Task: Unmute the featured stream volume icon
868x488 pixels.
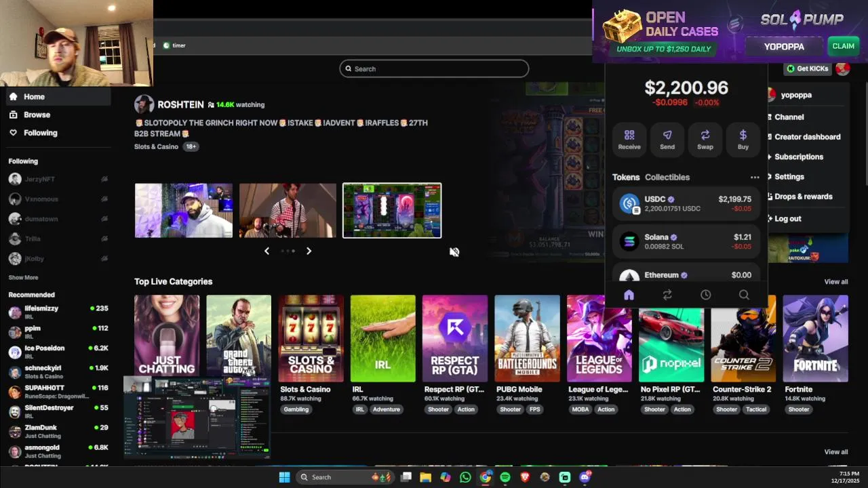Action: click(454, 251)
